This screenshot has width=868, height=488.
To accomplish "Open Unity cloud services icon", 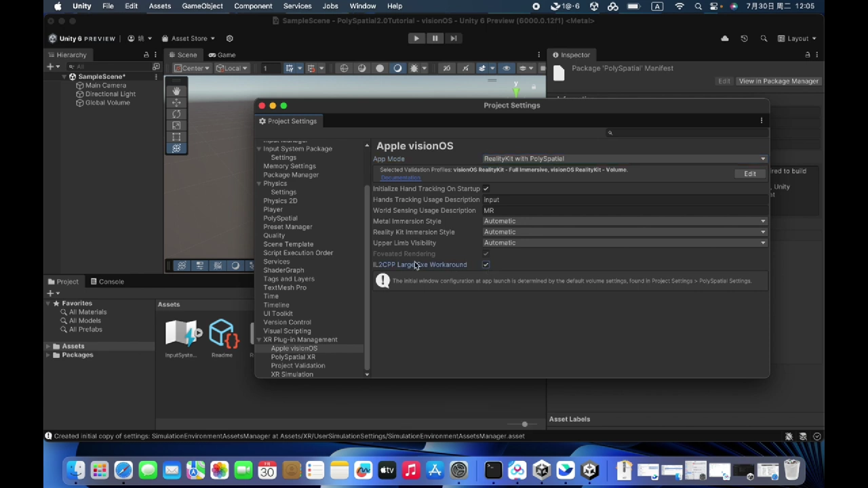I will coord(725,39).
